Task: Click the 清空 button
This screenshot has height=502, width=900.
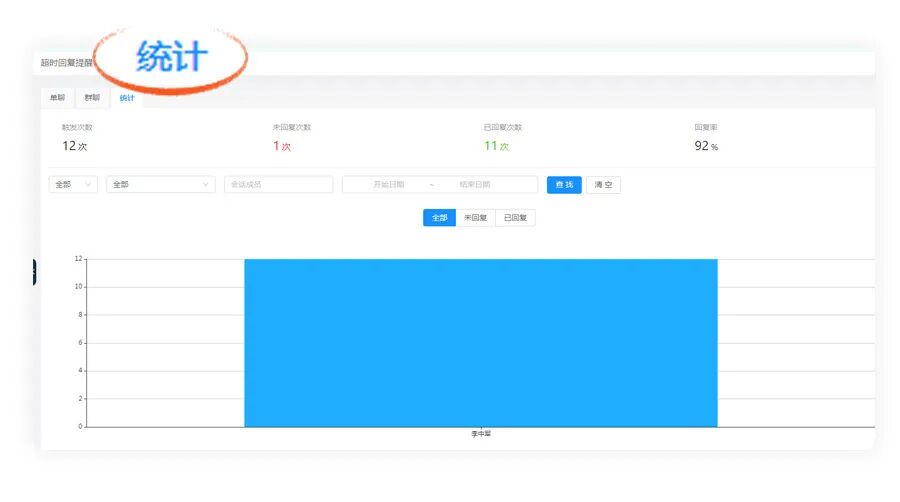Action: click(x=603, y=185)
